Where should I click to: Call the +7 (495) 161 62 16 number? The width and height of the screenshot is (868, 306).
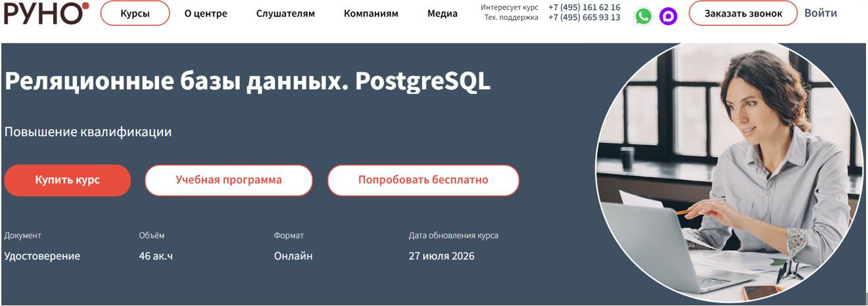(584, 7)
